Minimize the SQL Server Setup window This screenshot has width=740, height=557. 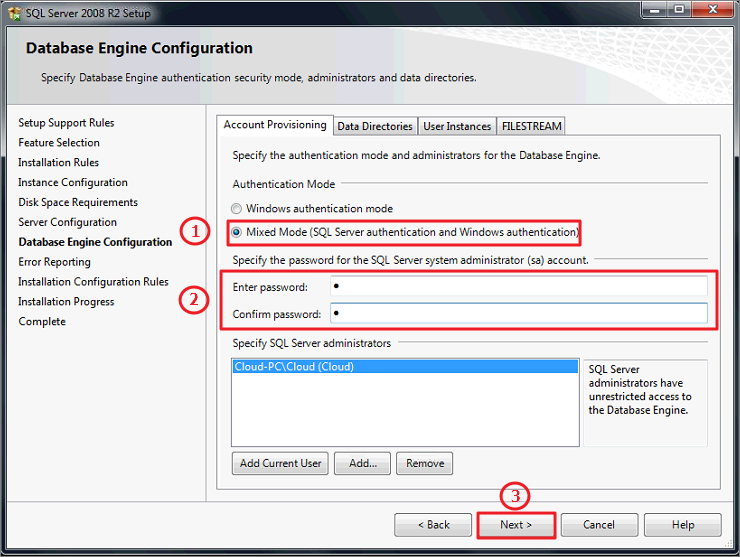point(654,10)
